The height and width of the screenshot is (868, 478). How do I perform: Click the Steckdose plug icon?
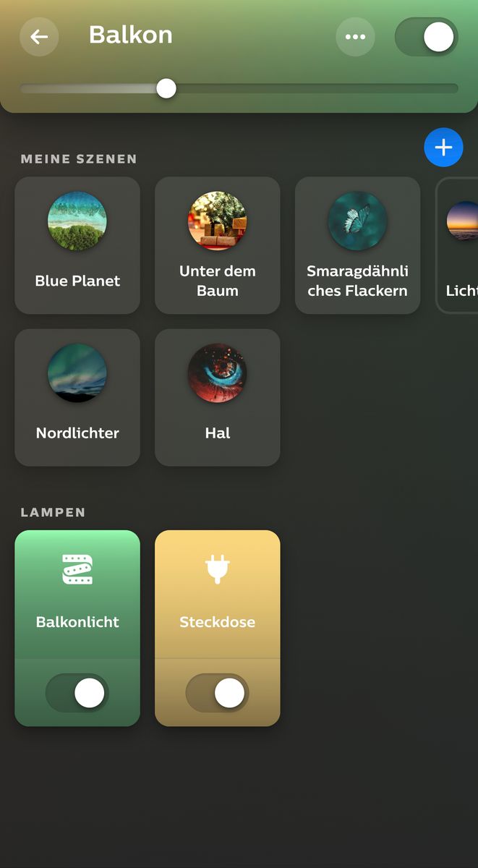218,569
